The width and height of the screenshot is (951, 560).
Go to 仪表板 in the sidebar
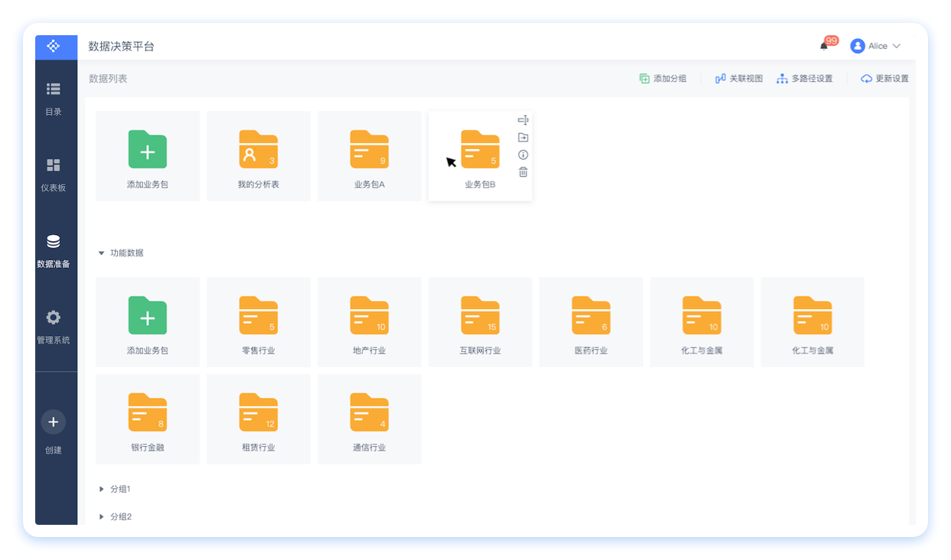tap(54, 174)
